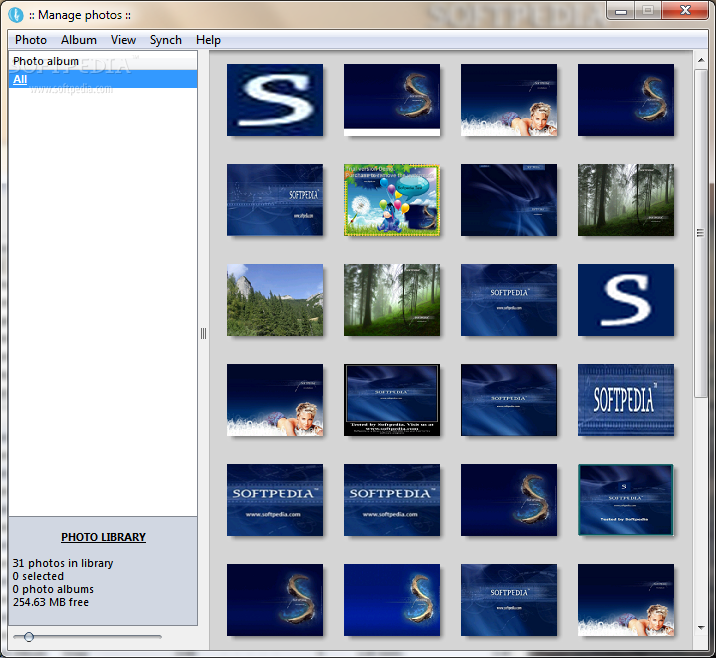The height and width of the screenshot is (658, 716).
Task: Click the '0 photo albums' text
Action: (x=53, y=589)
